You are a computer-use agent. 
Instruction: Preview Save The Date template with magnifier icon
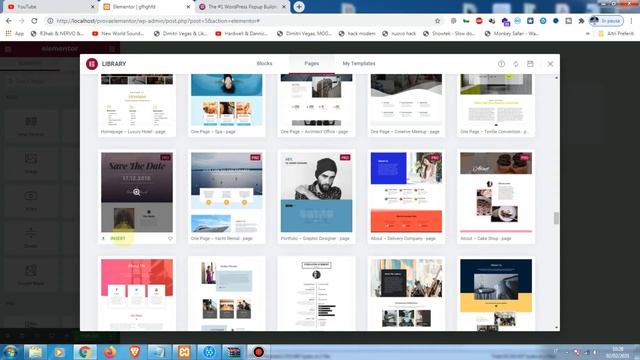136,192
